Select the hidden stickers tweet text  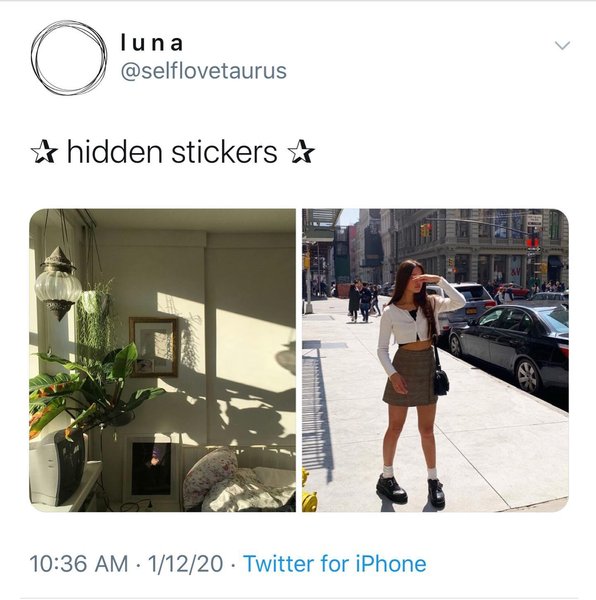172,152
